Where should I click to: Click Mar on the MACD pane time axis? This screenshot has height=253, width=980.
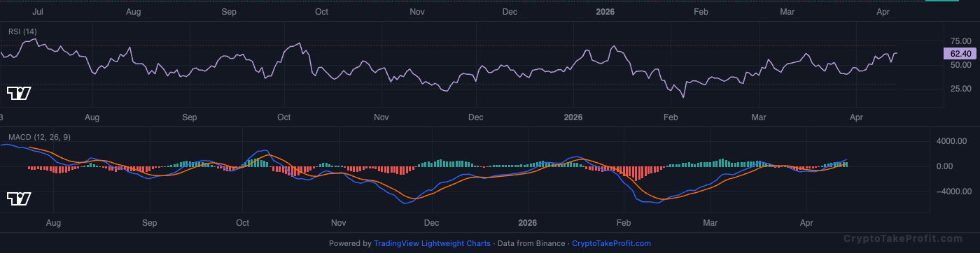point(710,224)
